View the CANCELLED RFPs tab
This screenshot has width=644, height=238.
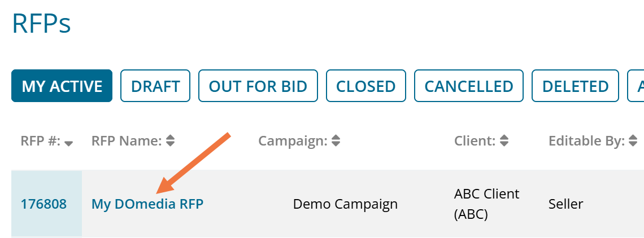point(469,86)
